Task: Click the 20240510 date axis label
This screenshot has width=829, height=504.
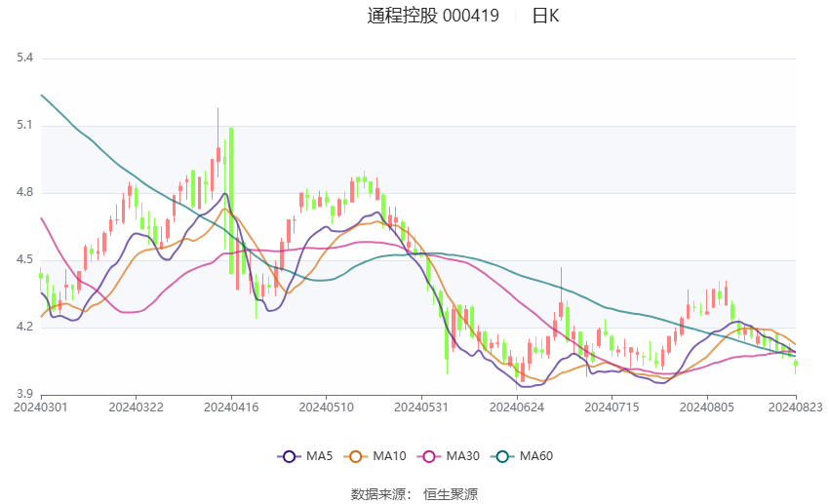Action: (326, 407)
